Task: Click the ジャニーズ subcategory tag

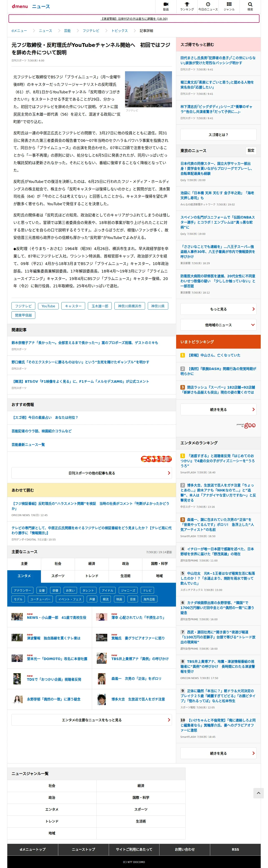Action: [x=128, y=590]
